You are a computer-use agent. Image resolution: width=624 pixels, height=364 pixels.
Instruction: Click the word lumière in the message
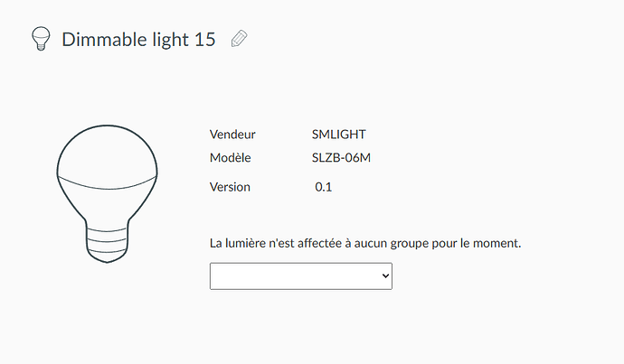click(x=246, y=243)
